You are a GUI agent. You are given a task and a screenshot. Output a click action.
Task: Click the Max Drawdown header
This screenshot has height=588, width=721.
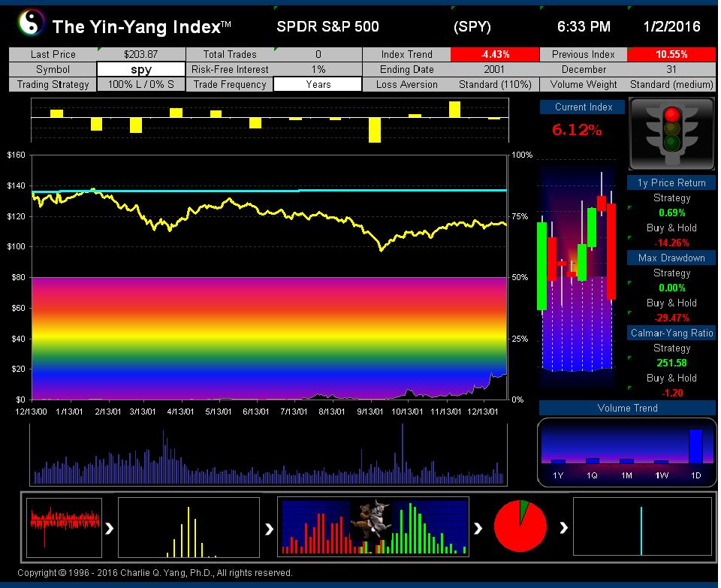[x=671, y=258]
